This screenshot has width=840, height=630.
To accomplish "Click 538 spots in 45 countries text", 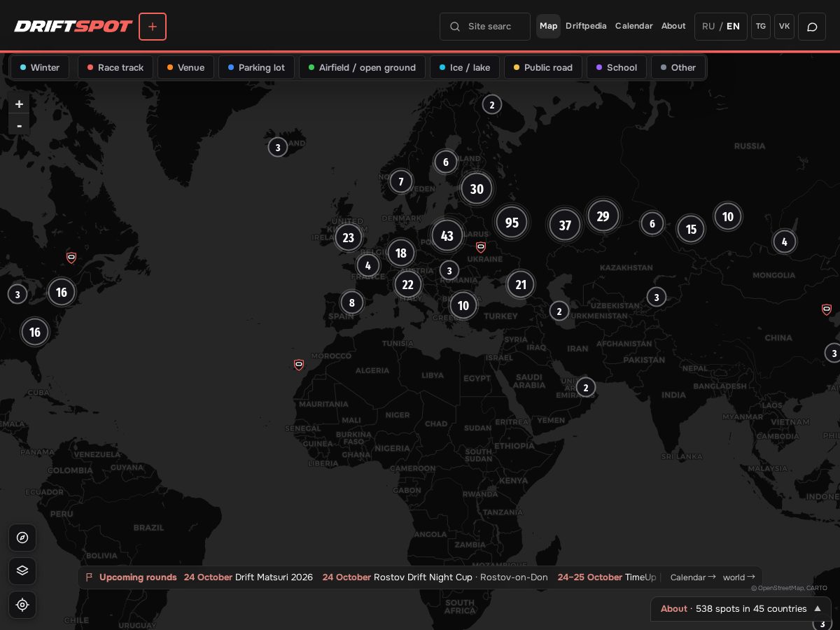I will click(751, 609).
